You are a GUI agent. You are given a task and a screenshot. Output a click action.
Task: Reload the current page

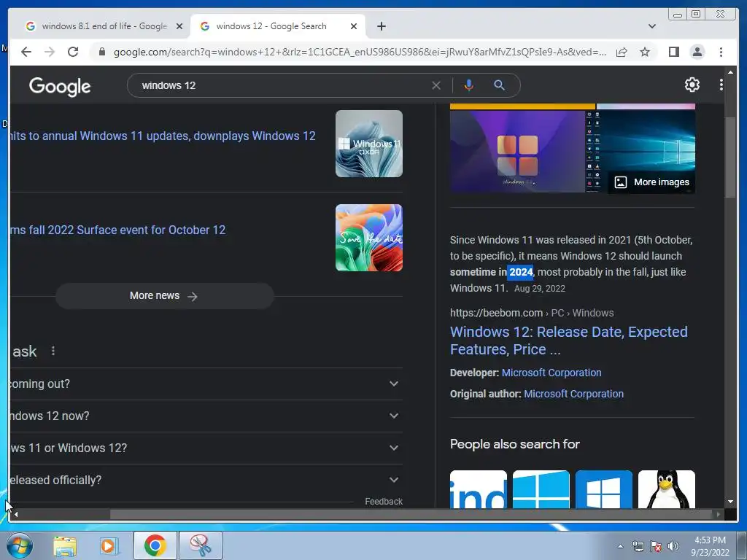click(73, 52)
